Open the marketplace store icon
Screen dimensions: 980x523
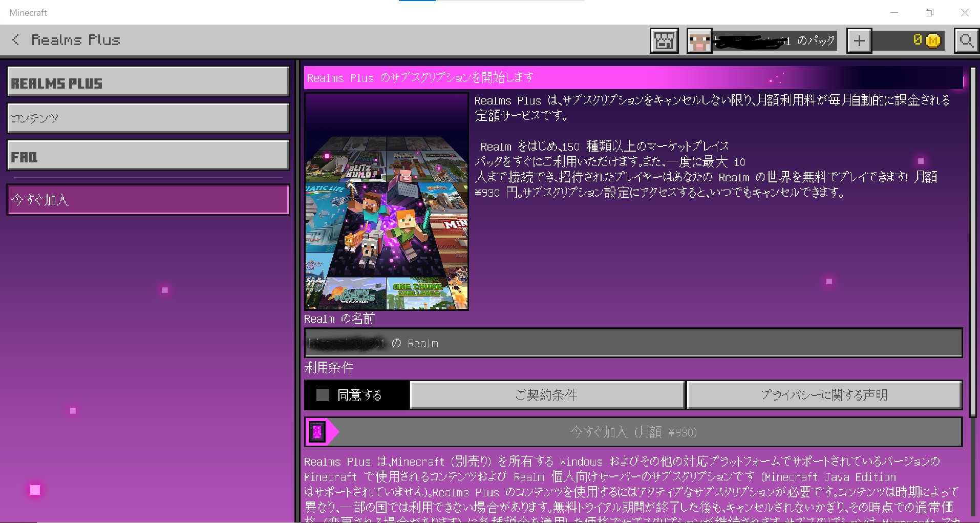(x=664, y=40)
